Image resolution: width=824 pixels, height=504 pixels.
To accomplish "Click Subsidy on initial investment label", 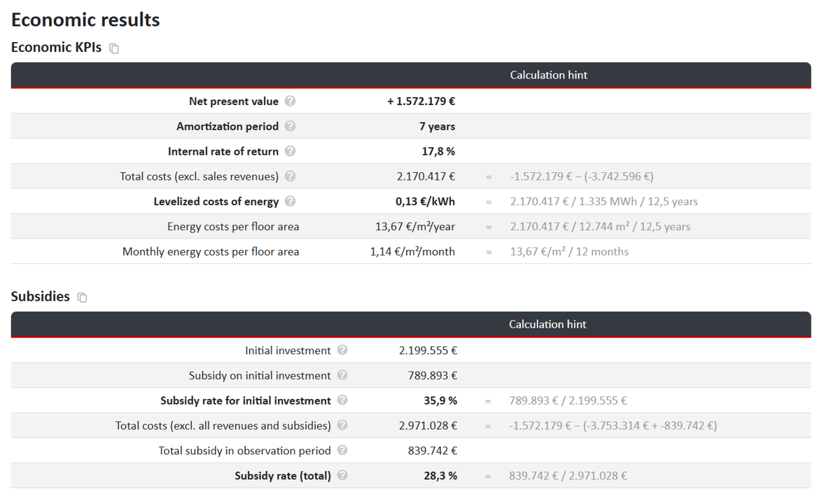I will (x=260, y=376).
